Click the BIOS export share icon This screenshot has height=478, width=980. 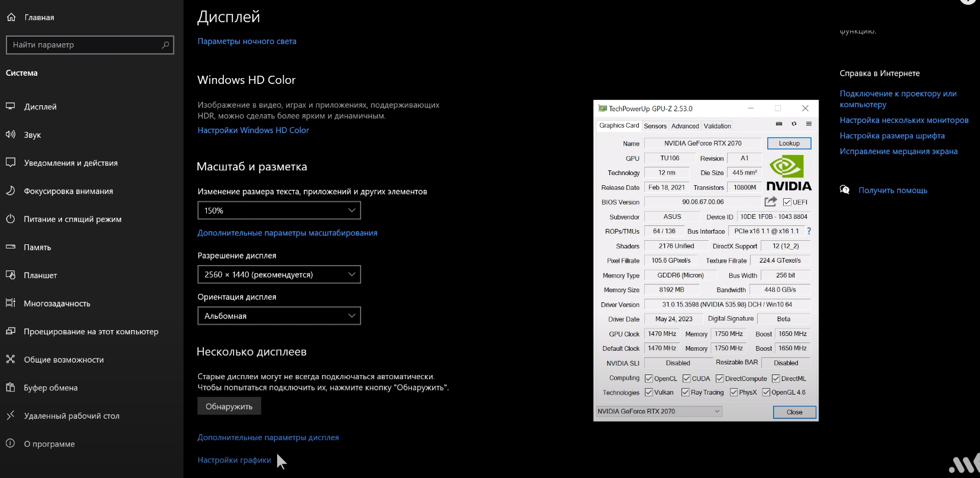click(x=770, y=202)
